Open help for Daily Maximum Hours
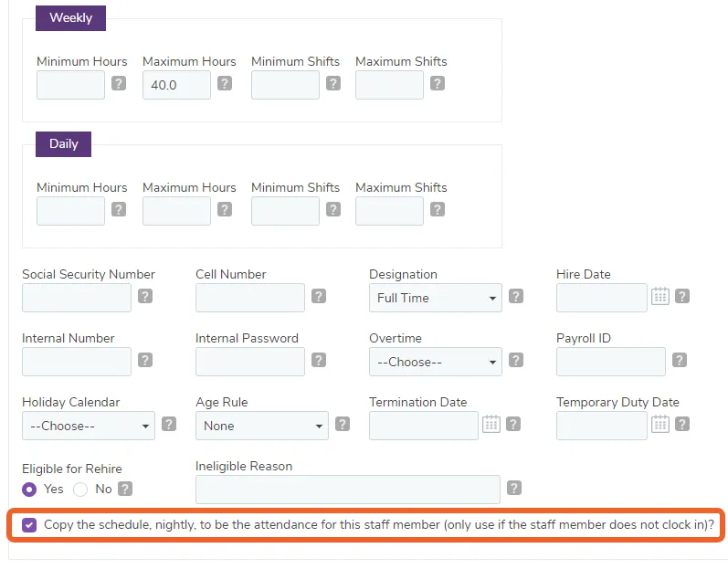This screenshot has height=569, width=728. pos(225,209)
